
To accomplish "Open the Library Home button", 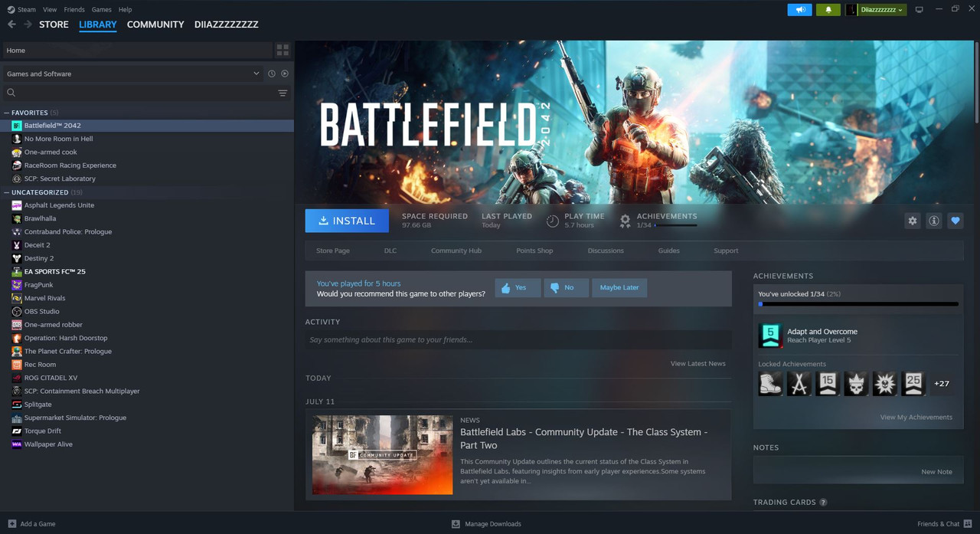I will tap(137, 50).
